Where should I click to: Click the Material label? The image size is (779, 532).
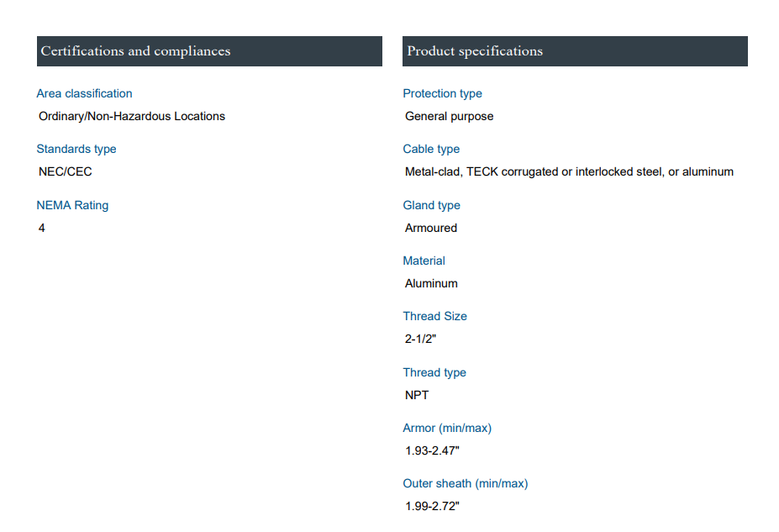pyautogui.click(x=424, y=261)
